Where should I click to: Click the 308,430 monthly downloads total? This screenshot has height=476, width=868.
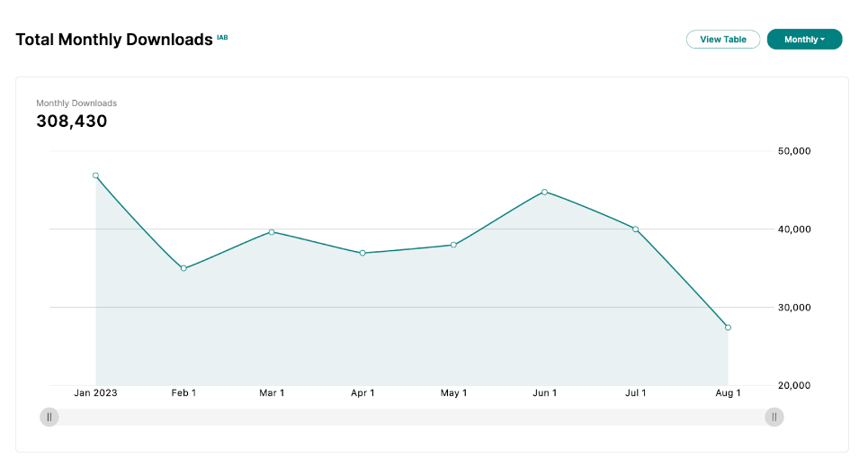[x=72, y=121]
